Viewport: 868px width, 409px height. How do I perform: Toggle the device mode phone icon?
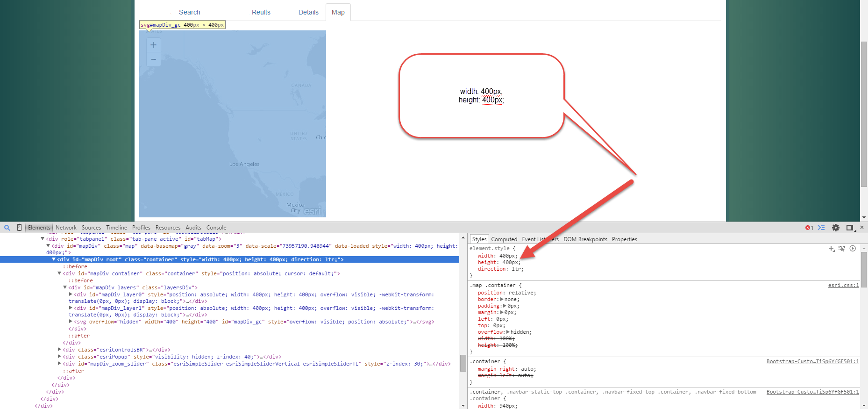(x=19, y=228)
